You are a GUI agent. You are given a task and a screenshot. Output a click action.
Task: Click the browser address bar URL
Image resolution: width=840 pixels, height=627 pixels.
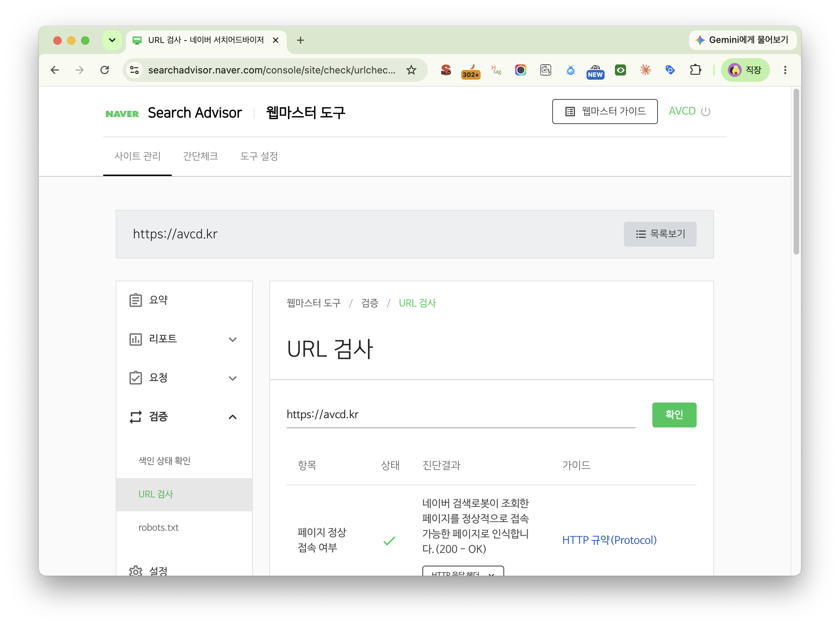[271, 70]
